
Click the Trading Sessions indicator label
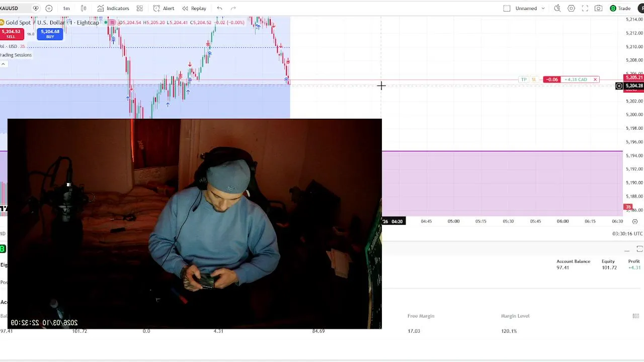click(x=16, y=55)
